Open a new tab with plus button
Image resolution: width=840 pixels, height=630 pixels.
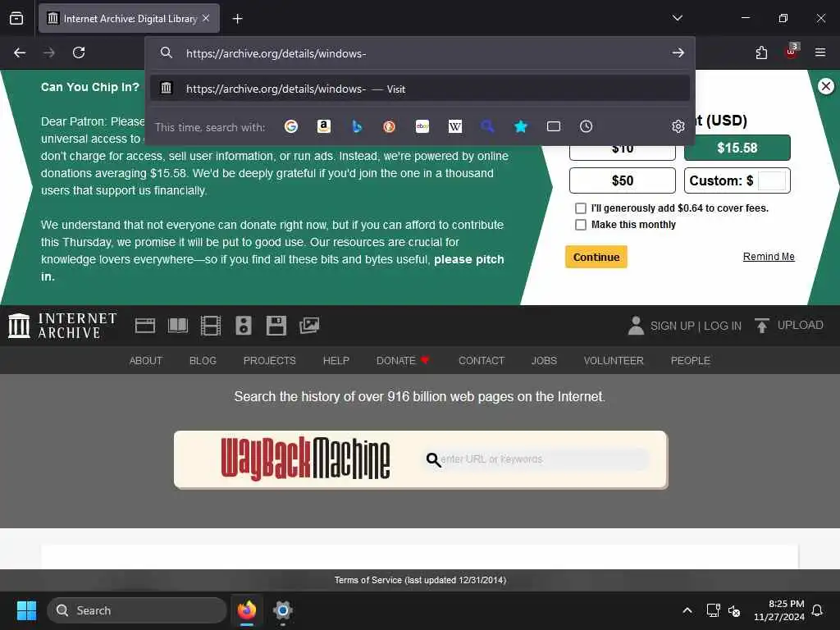point(237,19)
